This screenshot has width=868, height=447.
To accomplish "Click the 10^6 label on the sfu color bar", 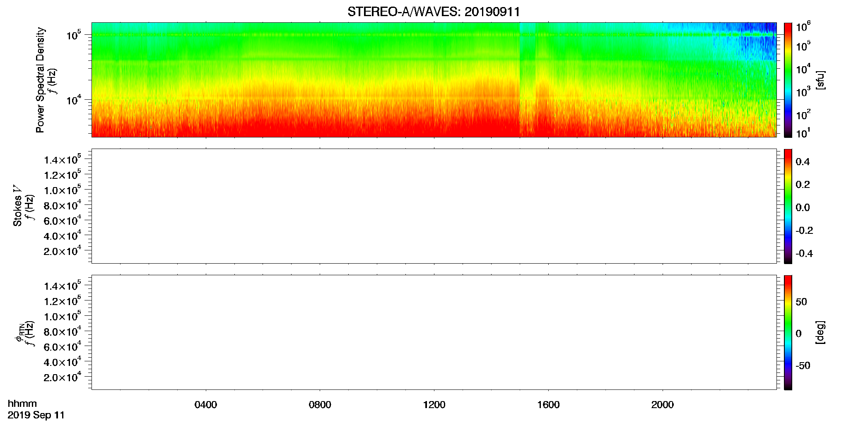I will pos(803,27).
